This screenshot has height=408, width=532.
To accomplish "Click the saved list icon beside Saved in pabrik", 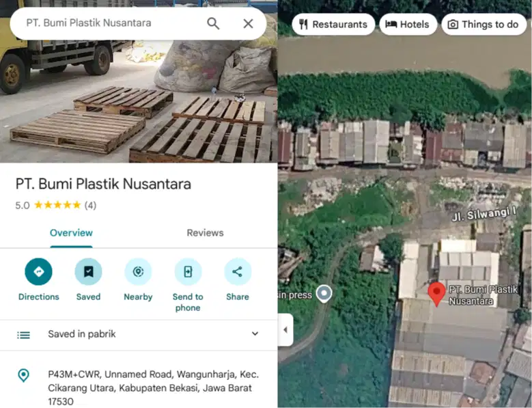I will coord(23,335).
